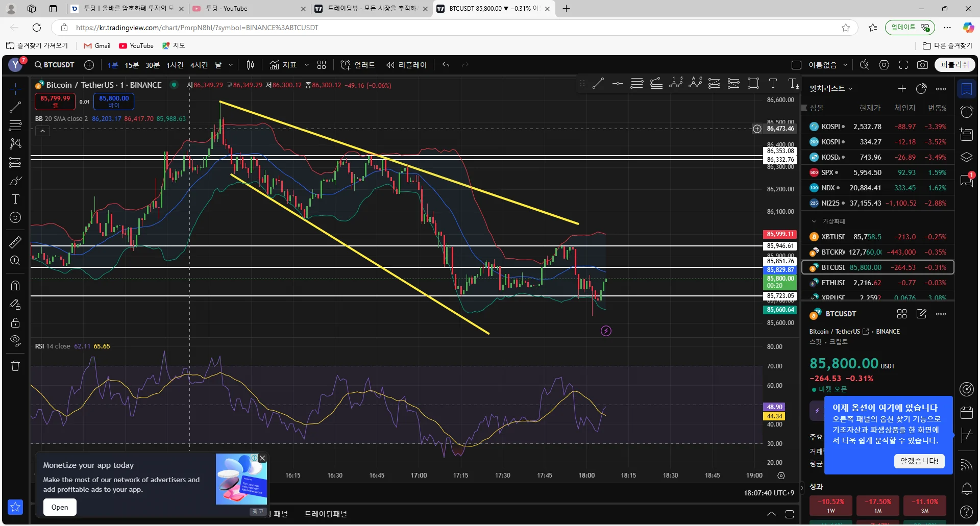The width and height of the screenshot is (980, 526).
Task: Open the chart patterns tool group
Action: tap(15, 144)
